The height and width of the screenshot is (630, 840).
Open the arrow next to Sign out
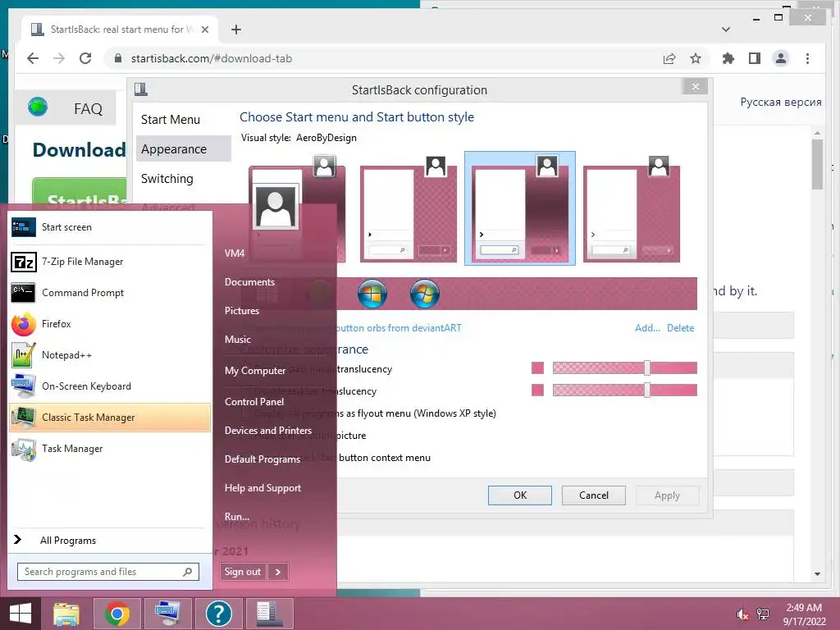point(278,572)
